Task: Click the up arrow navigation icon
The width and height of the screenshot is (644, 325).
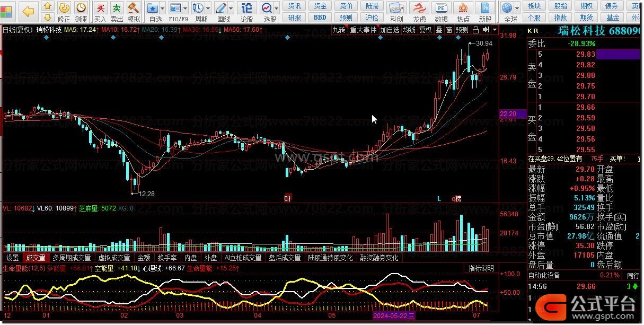Action: (x=48, y=6)
